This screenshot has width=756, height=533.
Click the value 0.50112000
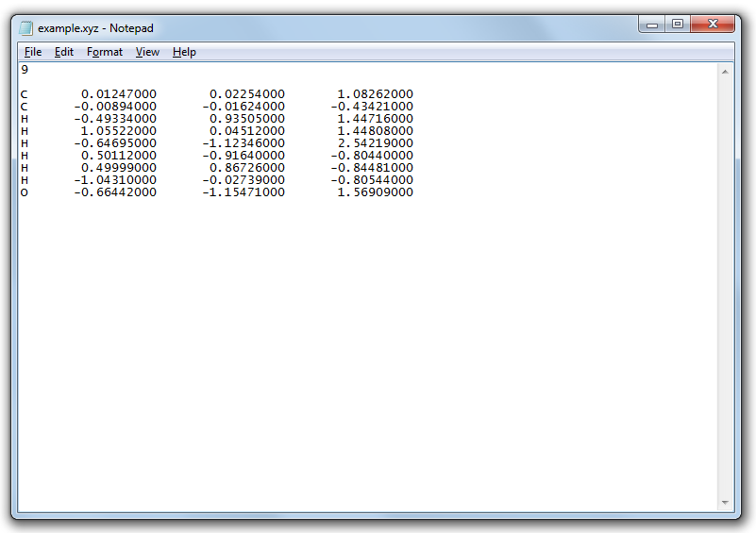pyautogui.click(x=119, y=155)
